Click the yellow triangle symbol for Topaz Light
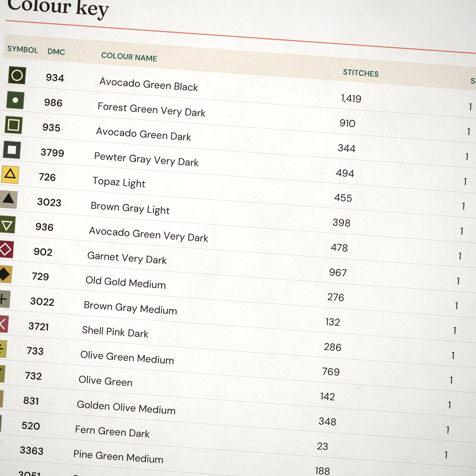This screenshot has height=476, width=476. [10, 174]
